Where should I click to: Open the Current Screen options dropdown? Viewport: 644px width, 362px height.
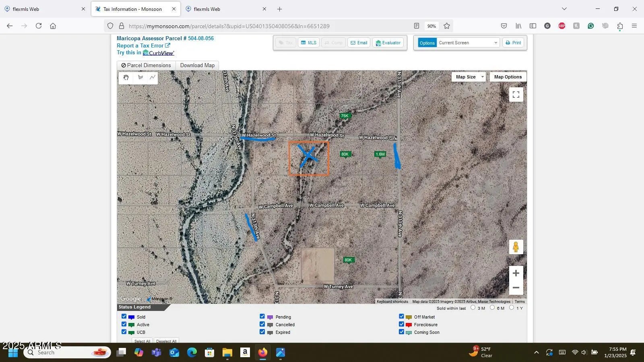[x=468, y=43]
